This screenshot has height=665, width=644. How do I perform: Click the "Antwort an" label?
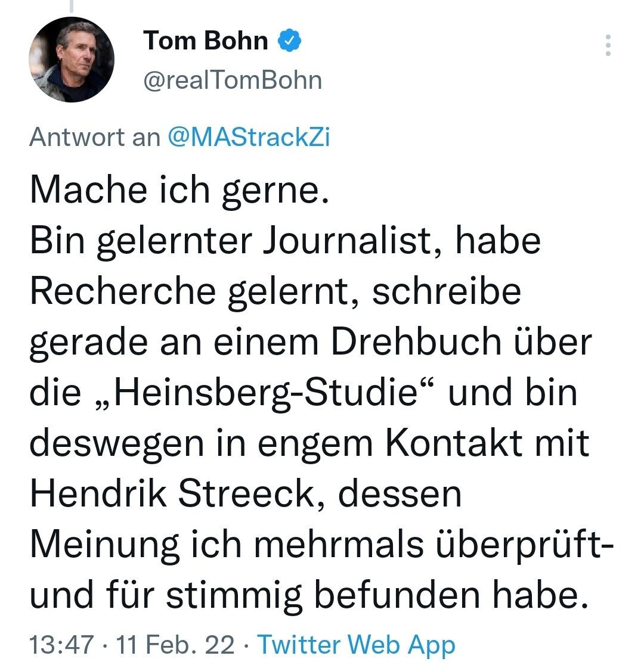(x=95, y=138)
